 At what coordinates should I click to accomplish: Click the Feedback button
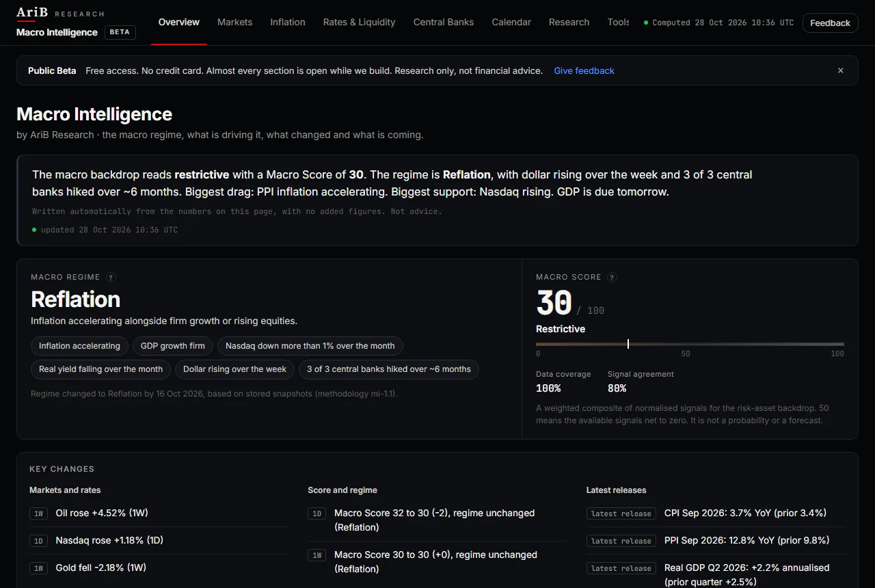pos(831,23)
